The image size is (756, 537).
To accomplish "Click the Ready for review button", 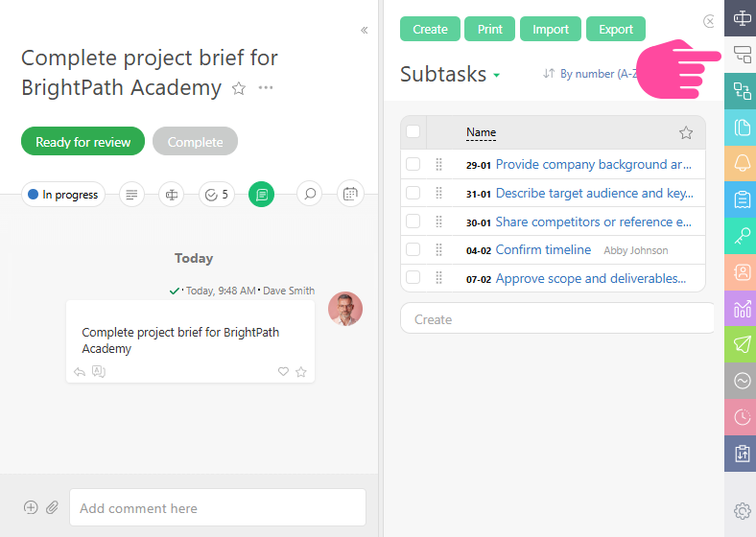I will [83, 142].
